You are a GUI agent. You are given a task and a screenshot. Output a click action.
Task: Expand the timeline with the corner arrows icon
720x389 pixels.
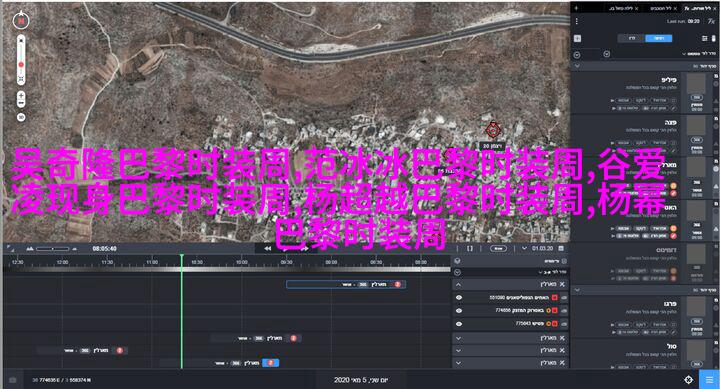click(x=11, y=248)
